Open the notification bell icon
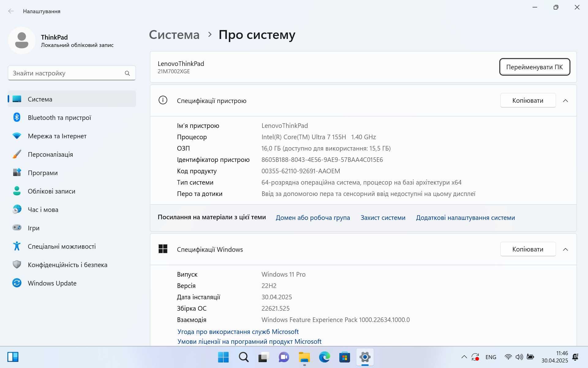Image resolution: width=588 pixels, height=368 pixels. point(576,357)
